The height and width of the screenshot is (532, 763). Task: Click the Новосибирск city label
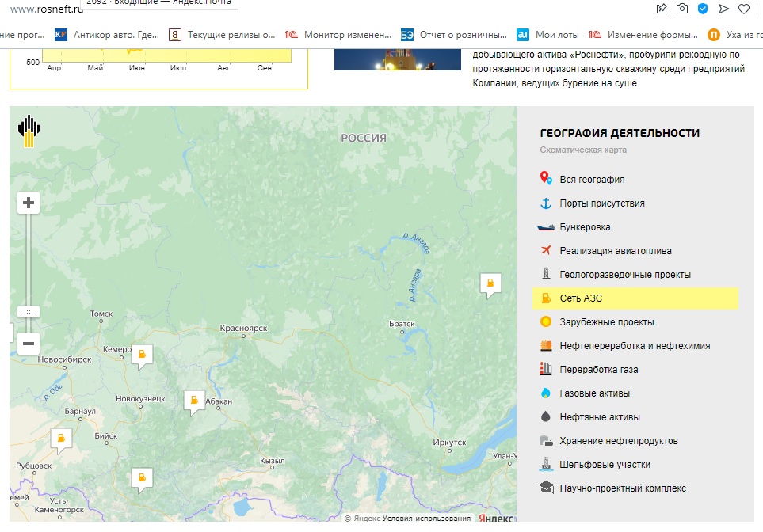(65, 359)
